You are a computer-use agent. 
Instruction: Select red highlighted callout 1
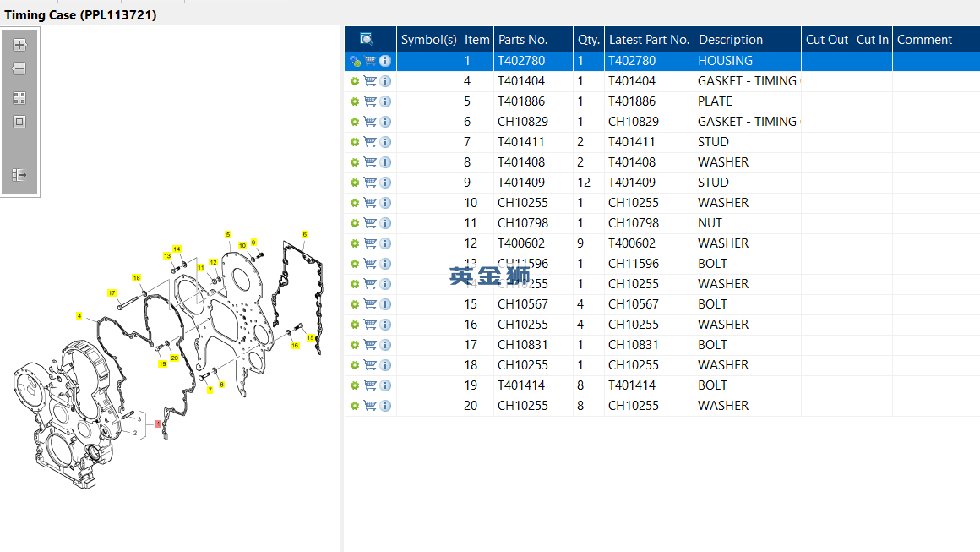point(158,424)
